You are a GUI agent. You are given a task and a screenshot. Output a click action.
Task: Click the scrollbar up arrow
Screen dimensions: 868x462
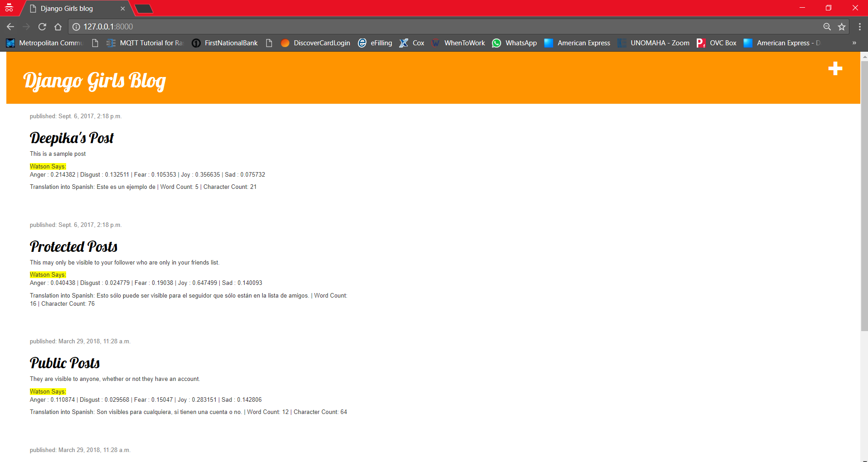[864, 56]
